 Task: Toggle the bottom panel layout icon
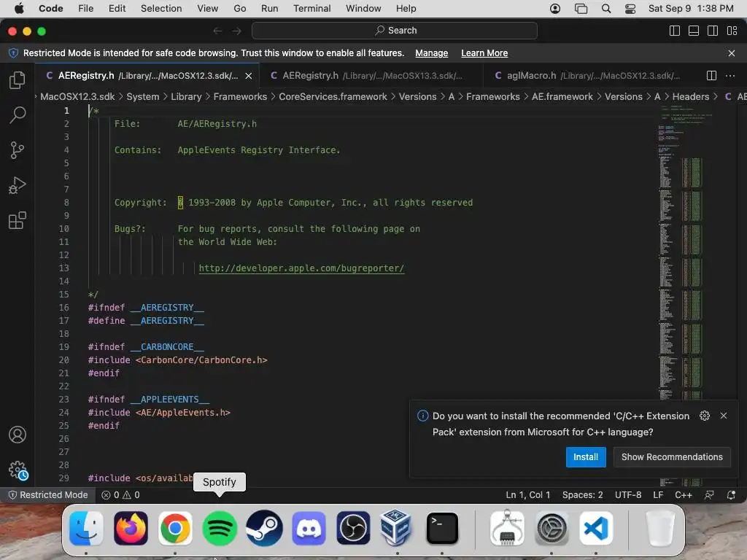click(694, 31)
